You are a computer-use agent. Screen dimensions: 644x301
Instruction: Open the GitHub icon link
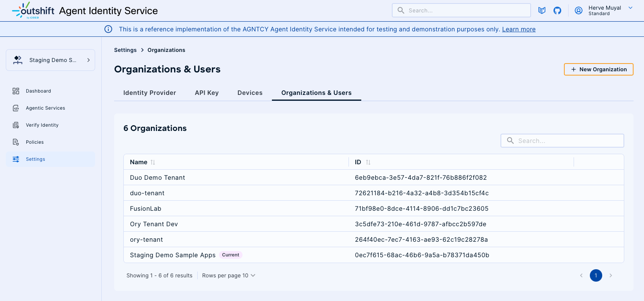click(x=557, y=10)
